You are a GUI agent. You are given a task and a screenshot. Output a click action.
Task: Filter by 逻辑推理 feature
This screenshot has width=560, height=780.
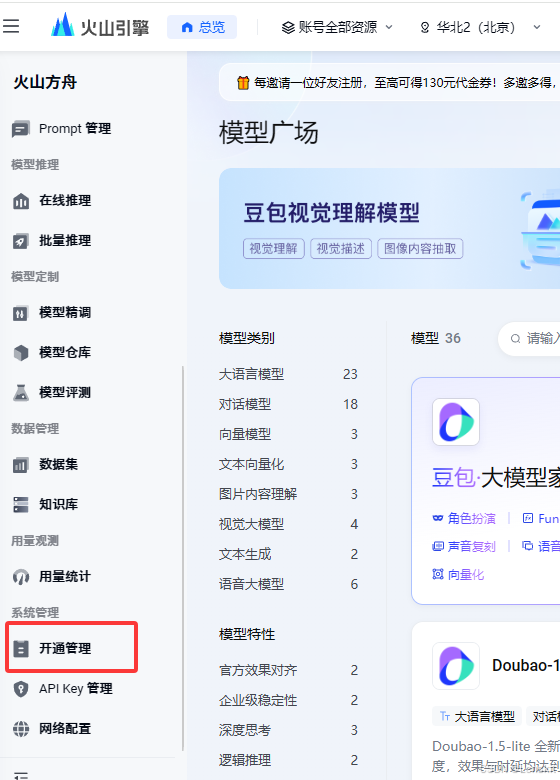[x=288, y=760]
